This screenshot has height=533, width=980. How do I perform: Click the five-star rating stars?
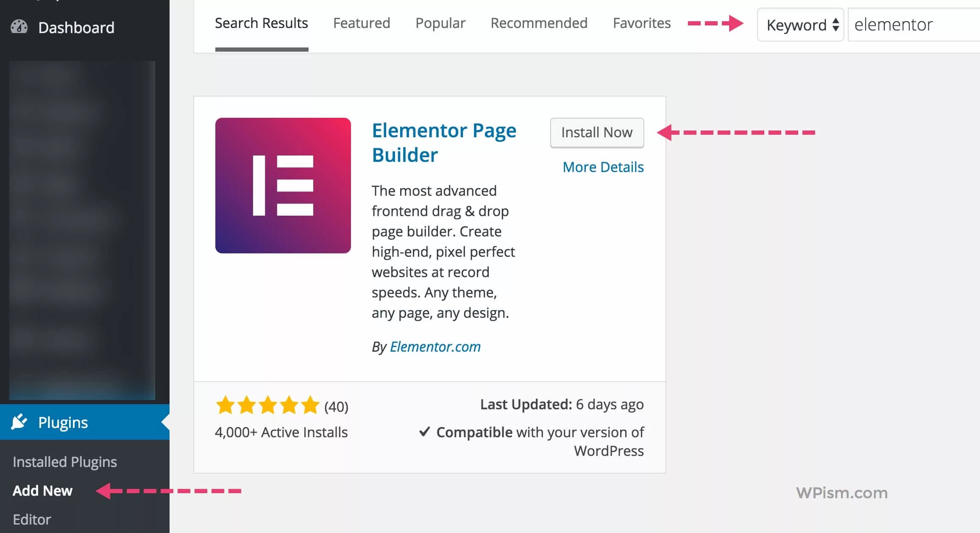click(267, 405)
